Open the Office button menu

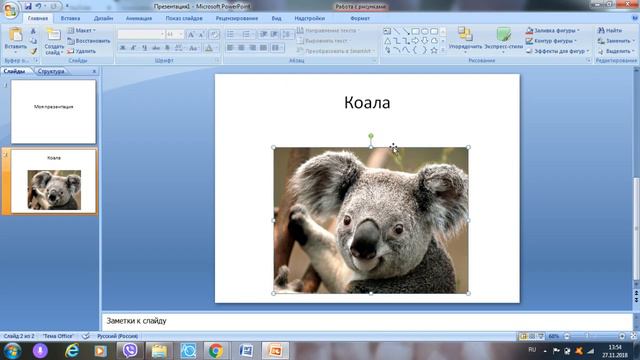pos(11,10)
